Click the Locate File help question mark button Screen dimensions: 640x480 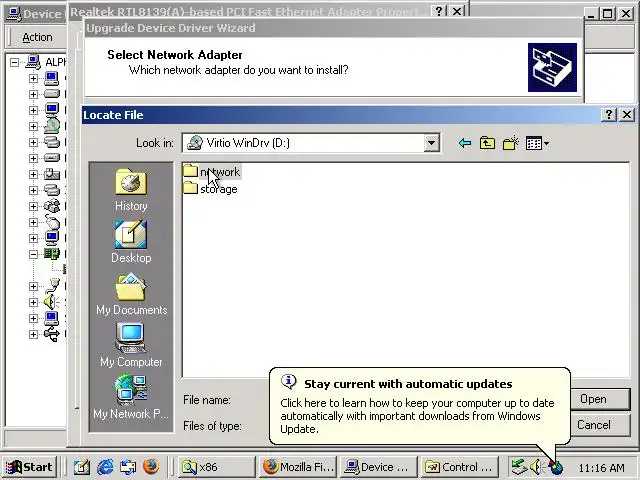tap(609, 115)
